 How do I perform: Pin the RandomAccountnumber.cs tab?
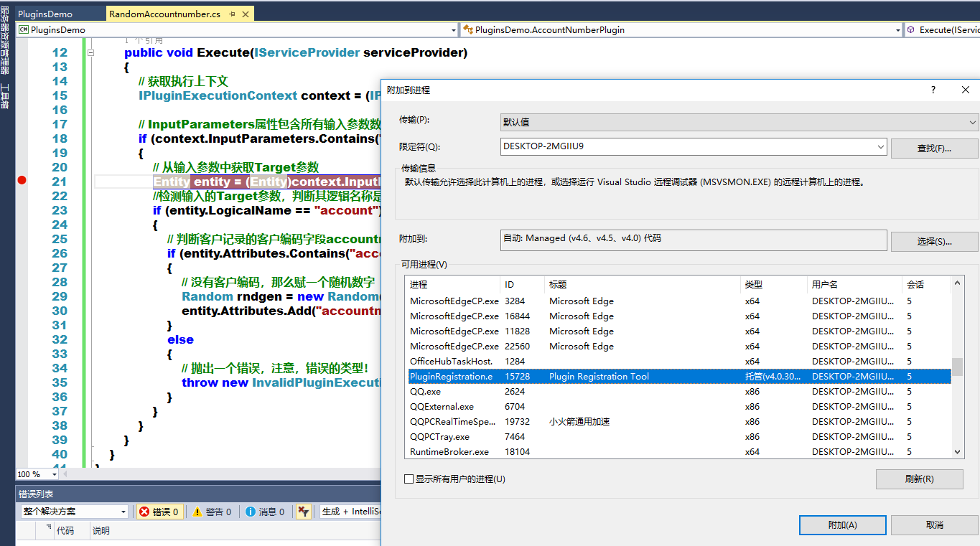pyautogui.click(x=232, y=14)
